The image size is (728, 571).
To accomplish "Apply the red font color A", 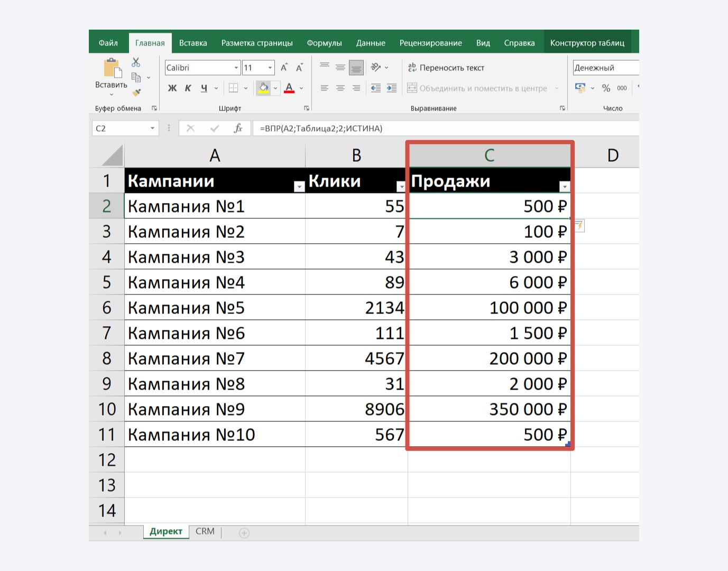I will coord(289,88).
